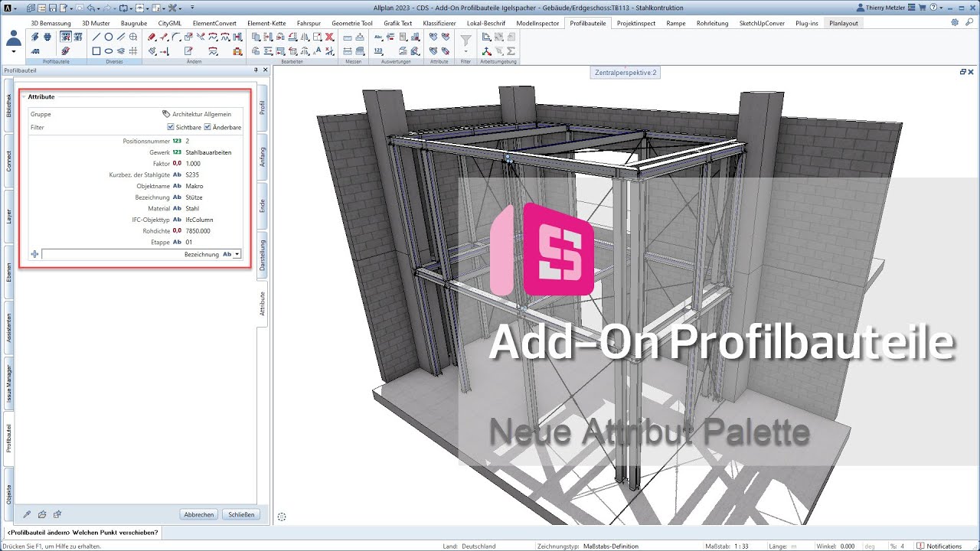Open the Rohrleitung ribbon tab
This screenshot has height=551, width=980.
pyautogui.click(x=712, y=23)
